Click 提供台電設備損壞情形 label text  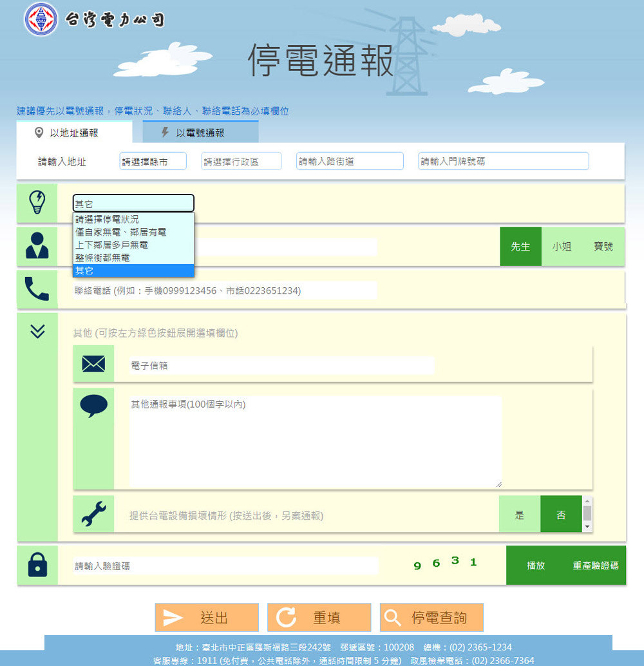point(227,516)
